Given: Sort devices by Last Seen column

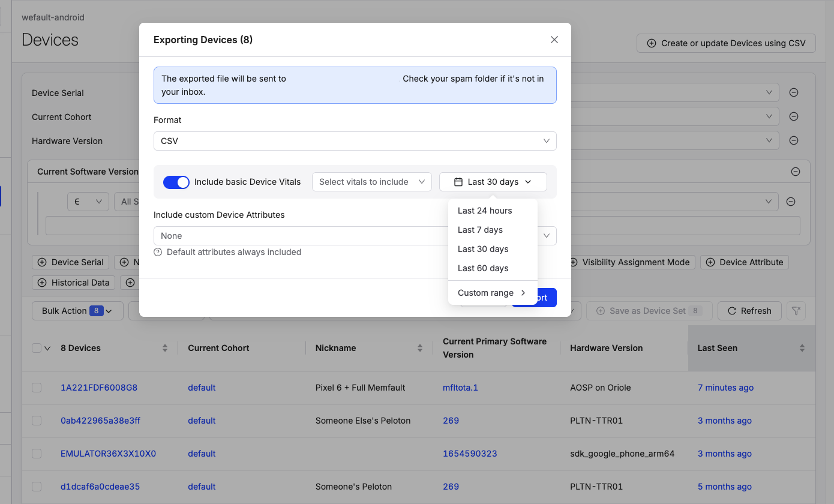Looking at the screenshot, I should 802,348.
